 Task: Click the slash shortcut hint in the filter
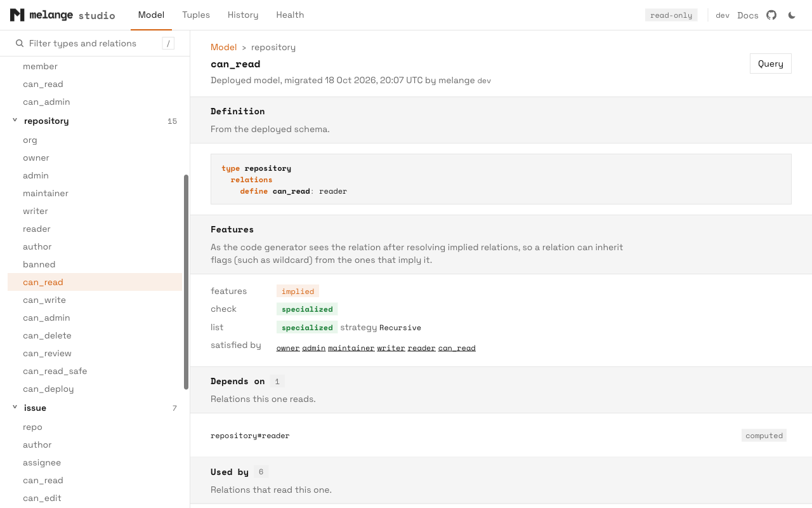point(168,43)
